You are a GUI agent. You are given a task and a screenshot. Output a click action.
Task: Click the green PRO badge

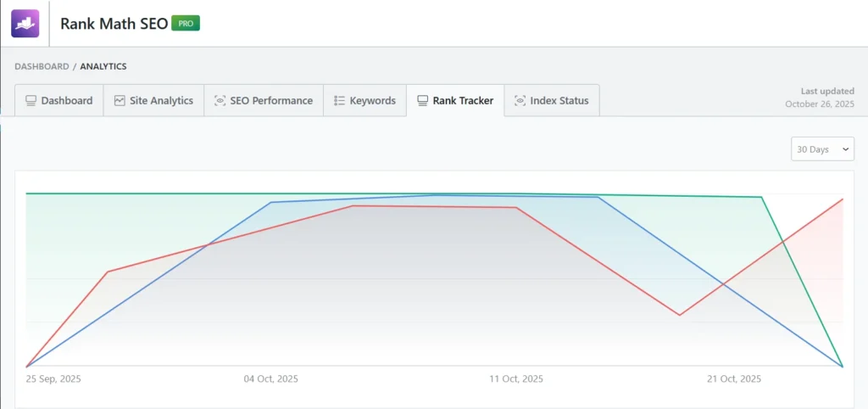pos(186,23)
